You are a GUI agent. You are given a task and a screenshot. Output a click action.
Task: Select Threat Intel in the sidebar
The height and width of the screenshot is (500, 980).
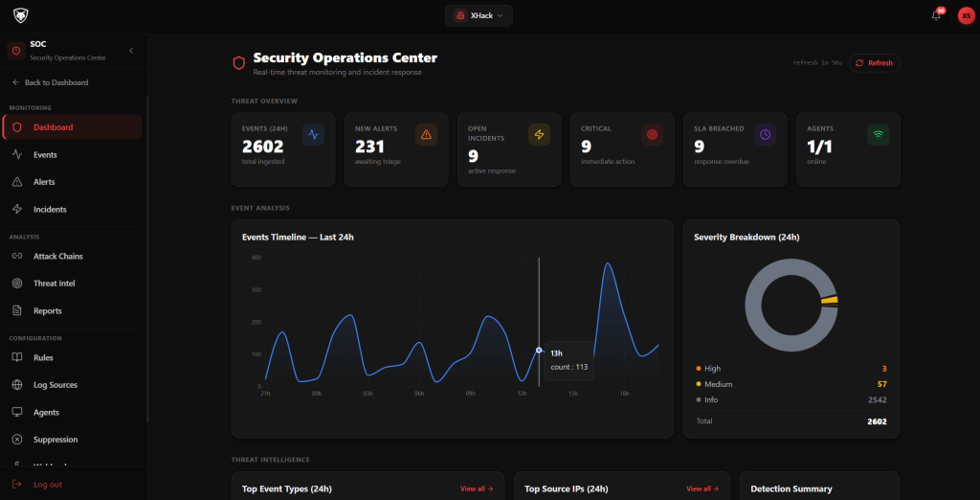(x=54, y=284)
